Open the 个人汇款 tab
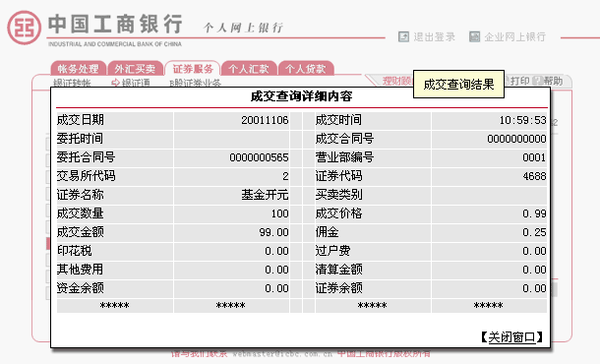Image resolution: width=600 pixels, height=364 pixels. pyautogui.click(x=249, y=69)
